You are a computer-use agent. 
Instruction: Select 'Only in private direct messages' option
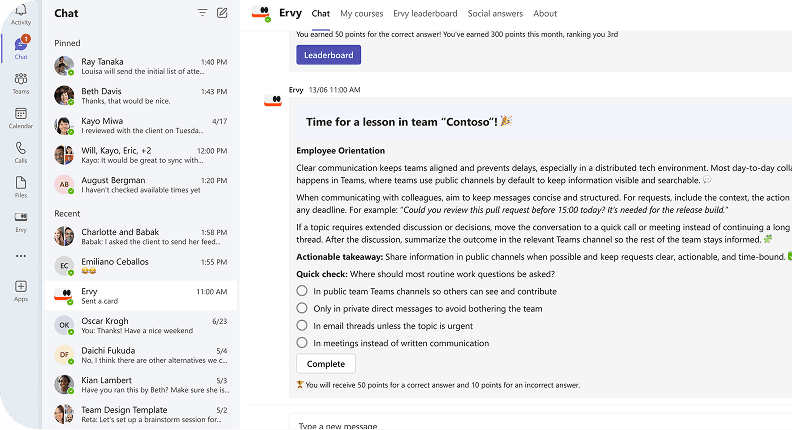(302, 308)
